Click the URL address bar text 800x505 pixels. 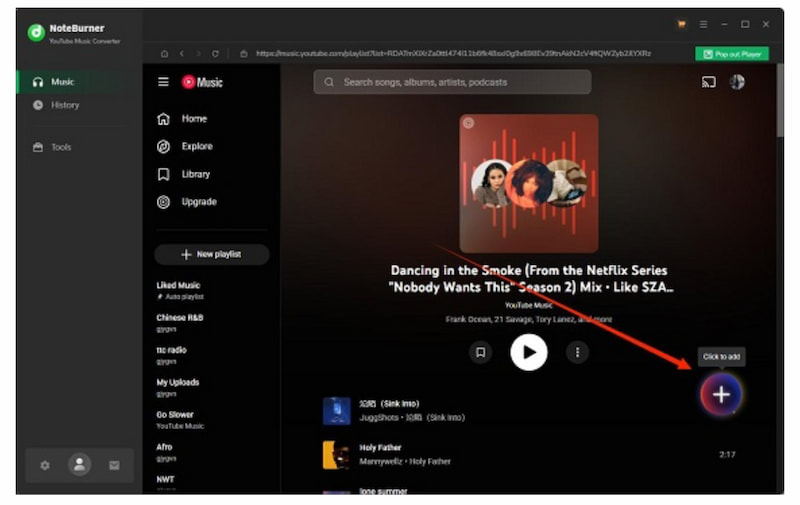pyautogui.click(x=453, y=54)
